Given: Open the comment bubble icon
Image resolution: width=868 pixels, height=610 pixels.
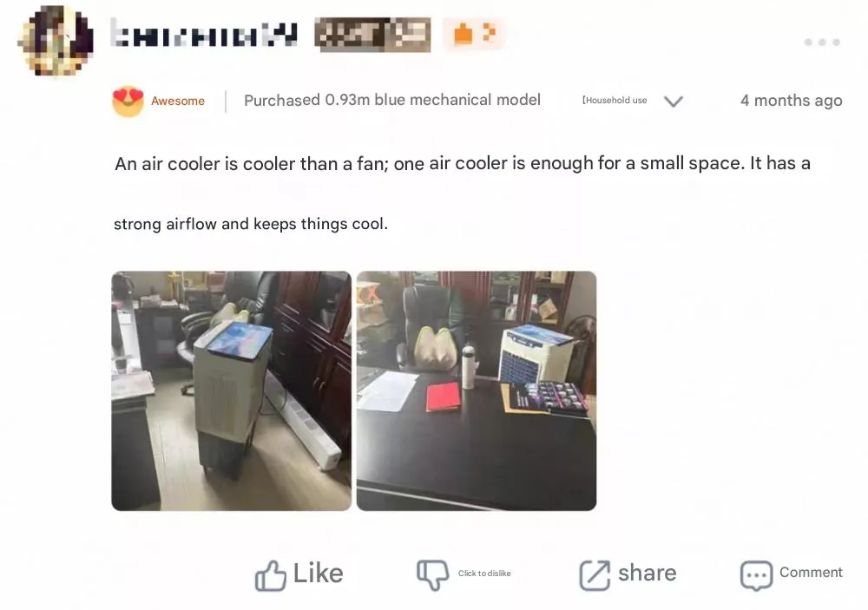Looking at the screenshot, I should point(756,575).
